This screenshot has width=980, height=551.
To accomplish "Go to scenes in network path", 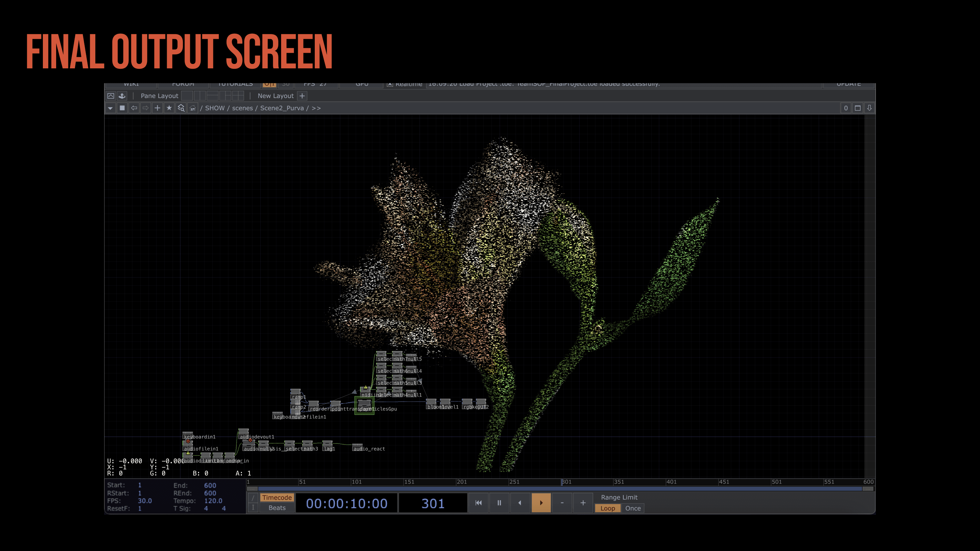I will click(x=242, y=108).
